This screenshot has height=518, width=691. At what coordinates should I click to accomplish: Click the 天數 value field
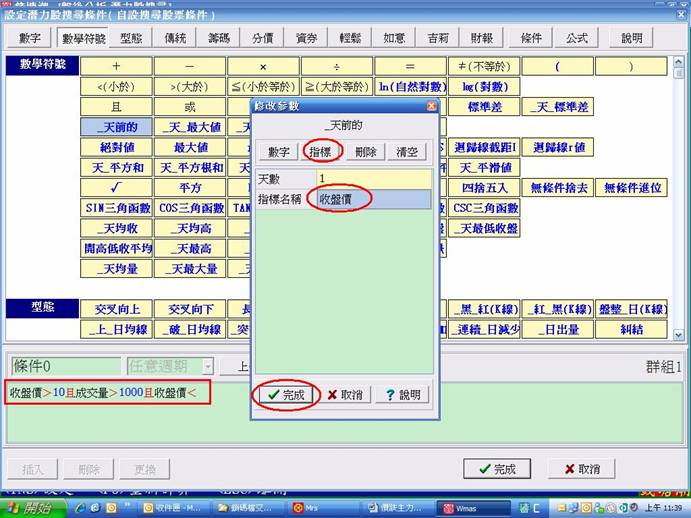click(372, 178)
